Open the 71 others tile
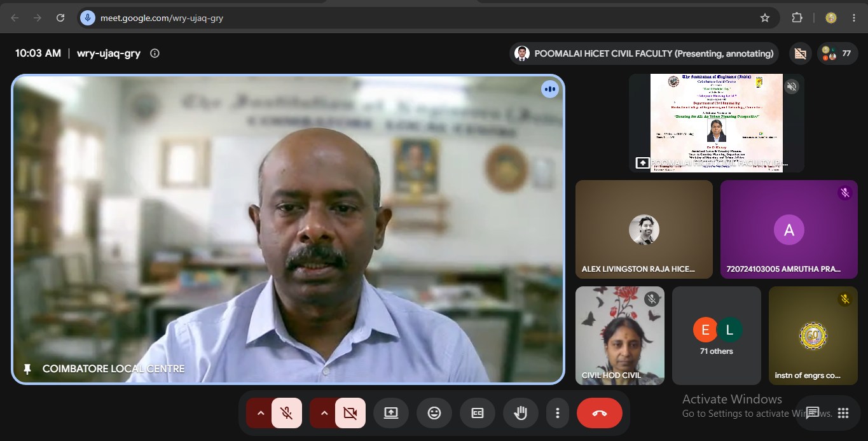This screenshot has width=868, height=441. pos(717,335)
